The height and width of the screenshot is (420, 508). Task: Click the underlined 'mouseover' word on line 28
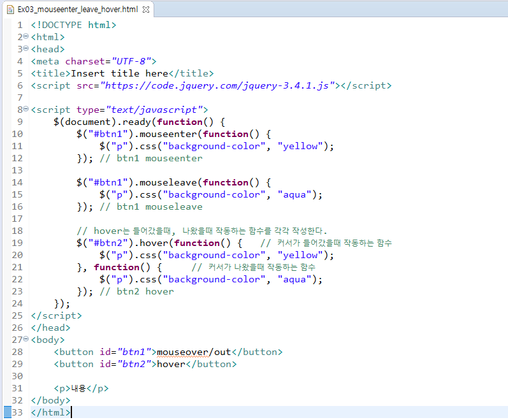coord(183,352)
